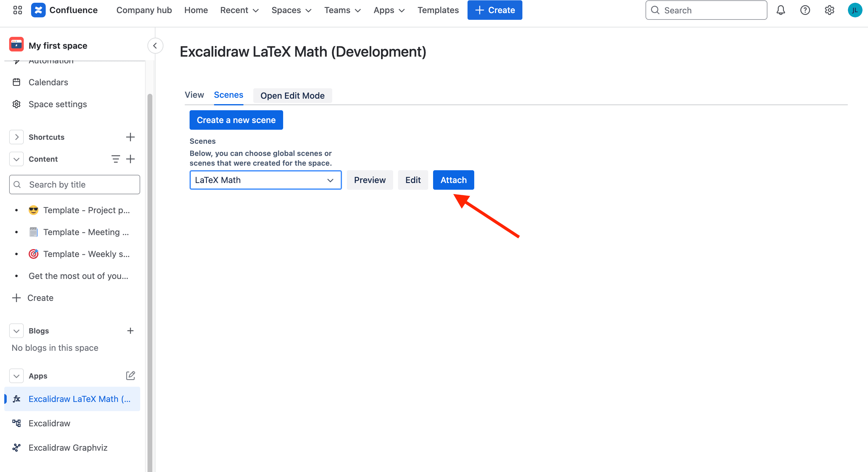The width and height of the screenshot is (868, 472).
Task: Collapse the Blogs section
Action: [16, 331]
